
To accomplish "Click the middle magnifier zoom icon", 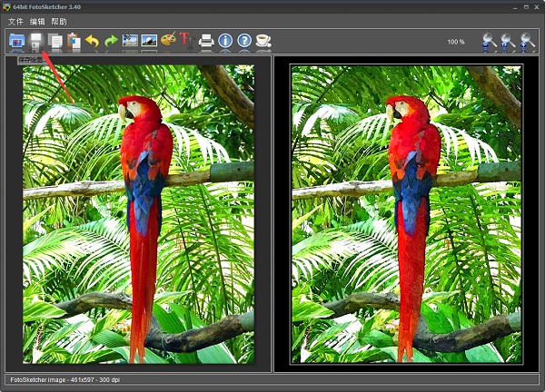I will coord(509,42).
